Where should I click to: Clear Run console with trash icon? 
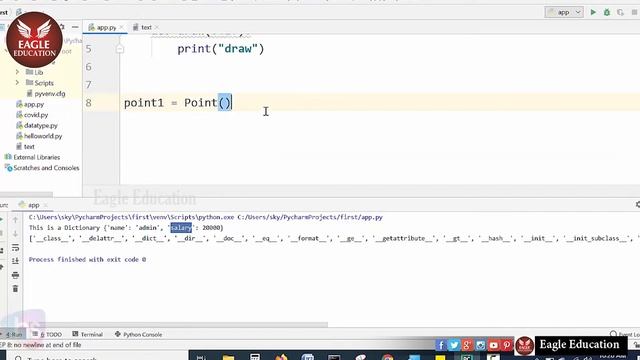(15, 289)
